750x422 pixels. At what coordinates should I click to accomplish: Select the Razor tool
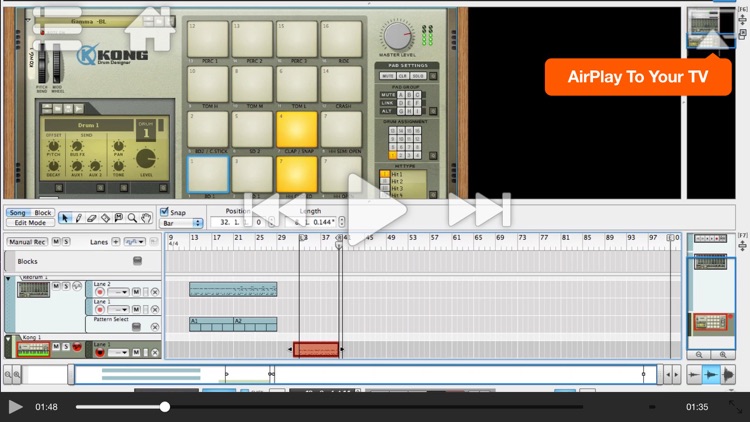(x=105, y=218)
